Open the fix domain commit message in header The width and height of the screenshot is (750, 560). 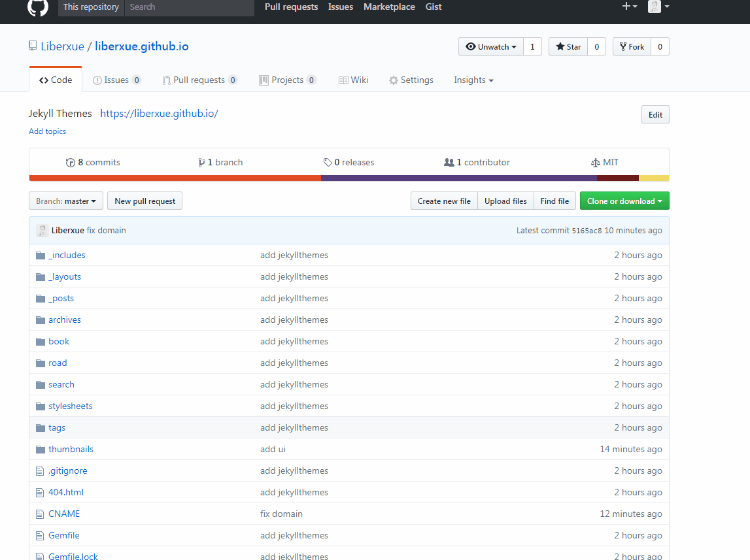tap(106, 230)
